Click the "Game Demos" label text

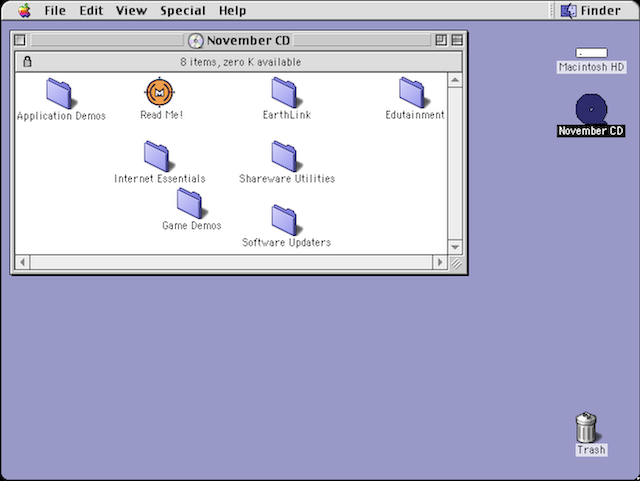click(x=191, y=225)
